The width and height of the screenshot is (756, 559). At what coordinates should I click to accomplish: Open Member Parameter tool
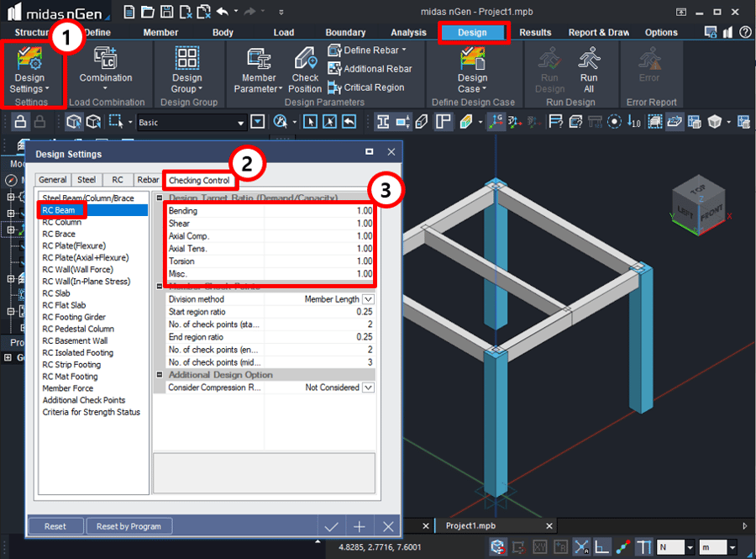click(259, 70)
